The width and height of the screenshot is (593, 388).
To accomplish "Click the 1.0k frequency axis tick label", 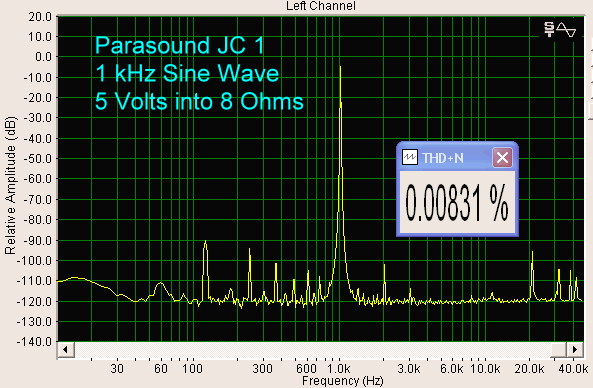I will pos(338,368).
